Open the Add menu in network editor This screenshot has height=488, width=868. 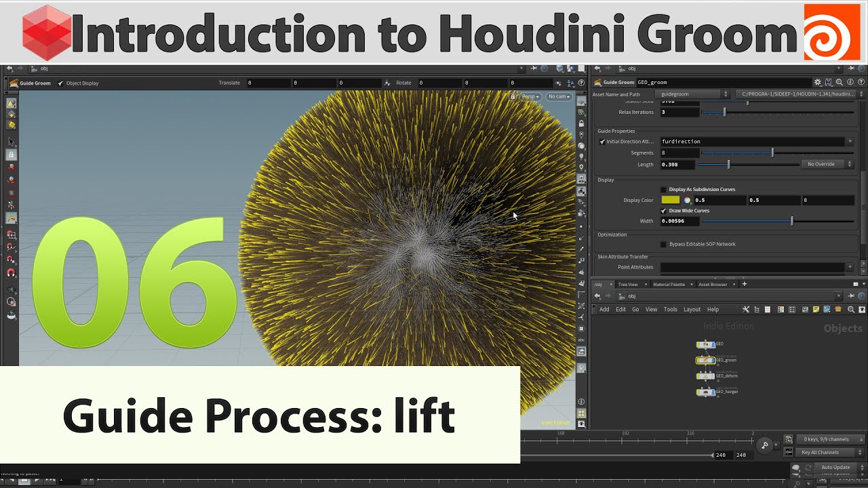(604, 309)
